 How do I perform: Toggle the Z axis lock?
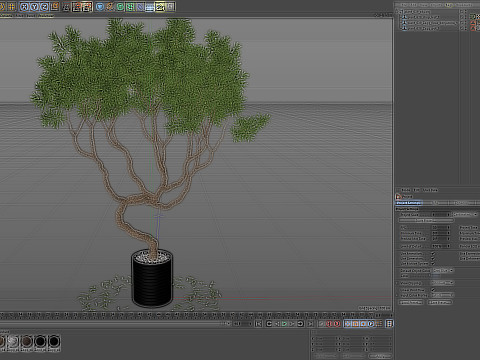click(x=44, y=6)
